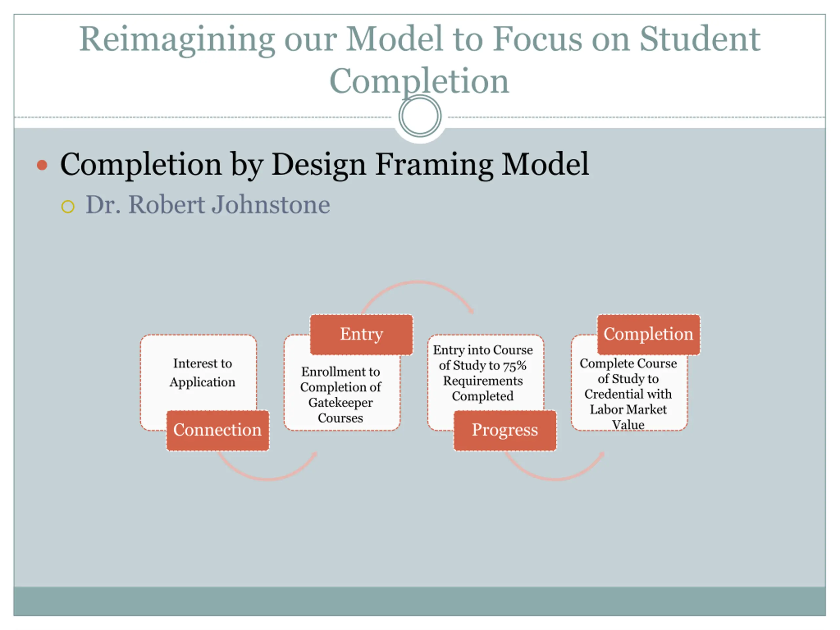Image resolution: width=840 pixels, height=630 pixels.
Task: Click the curved arrow below Connection
Action: (x=267, y=467)
